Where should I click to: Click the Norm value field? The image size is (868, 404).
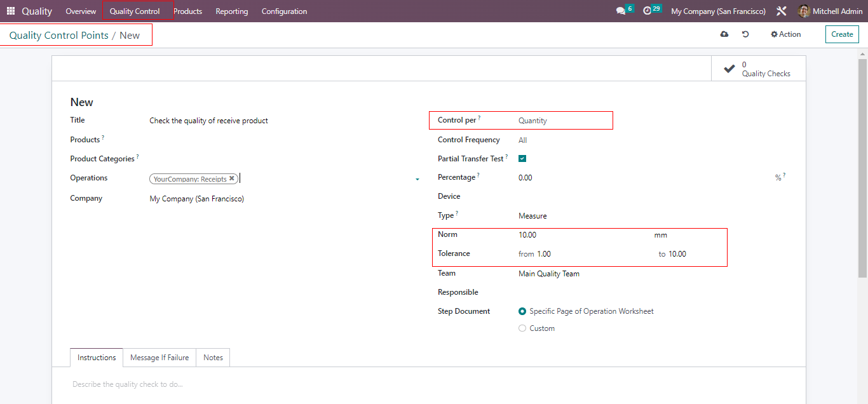click(x=572, y=235)
